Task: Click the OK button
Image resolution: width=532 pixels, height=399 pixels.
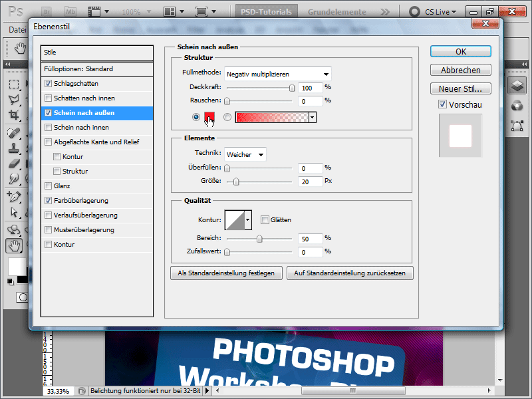Action: pyautogui.click(x=461, y=52)
